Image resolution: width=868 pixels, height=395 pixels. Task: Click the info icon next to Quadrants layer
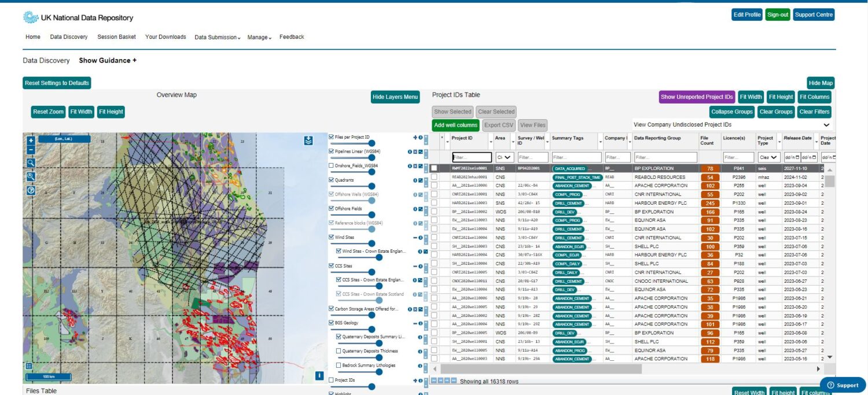point(415,180)
